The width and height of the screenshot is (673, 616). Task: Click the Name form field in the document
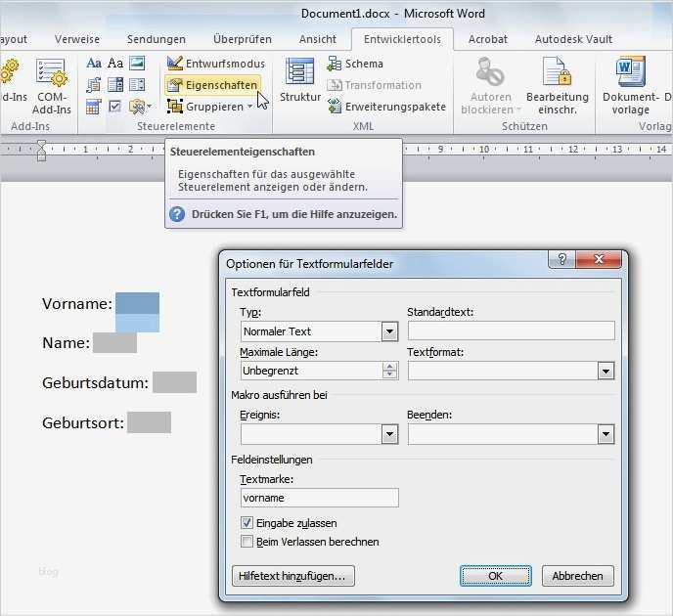point(115,342)
